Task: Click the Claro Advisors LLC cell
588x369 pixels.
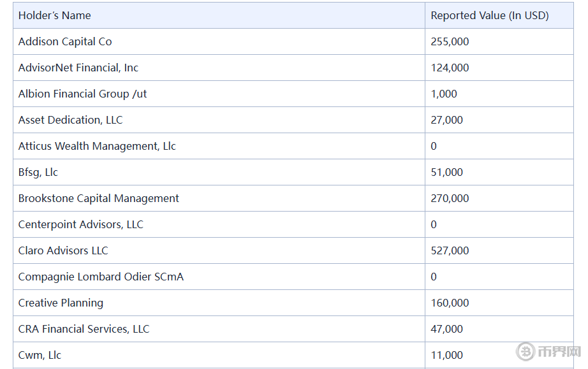Action: (x=64, y=250)
